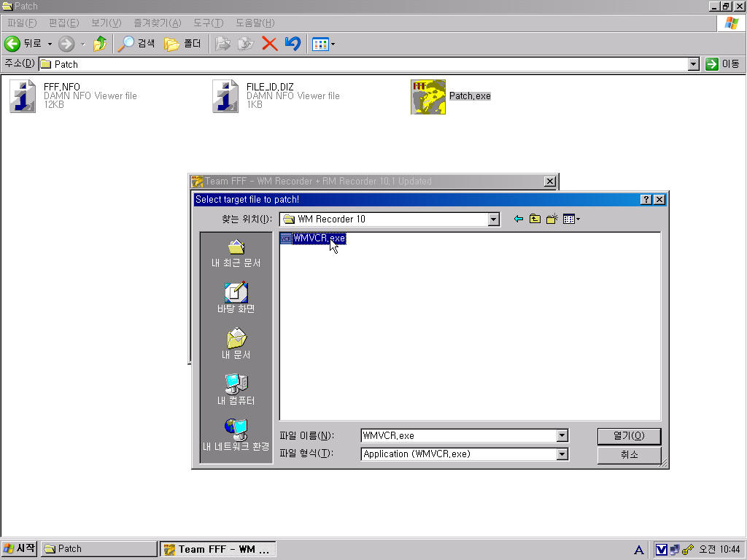The width and height of the screenshot is (747, 560).
Task: Click the Go button (이동)
Action: tap(723, 64)
